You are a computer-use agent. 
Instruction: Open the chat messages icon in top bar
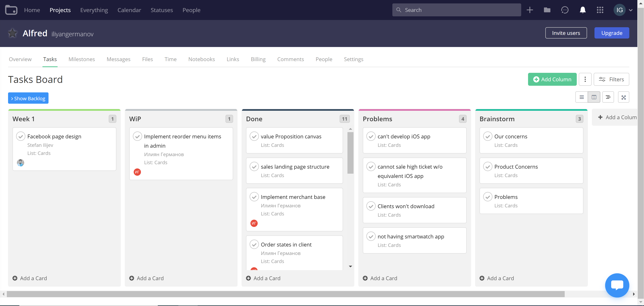pos(565,10)
